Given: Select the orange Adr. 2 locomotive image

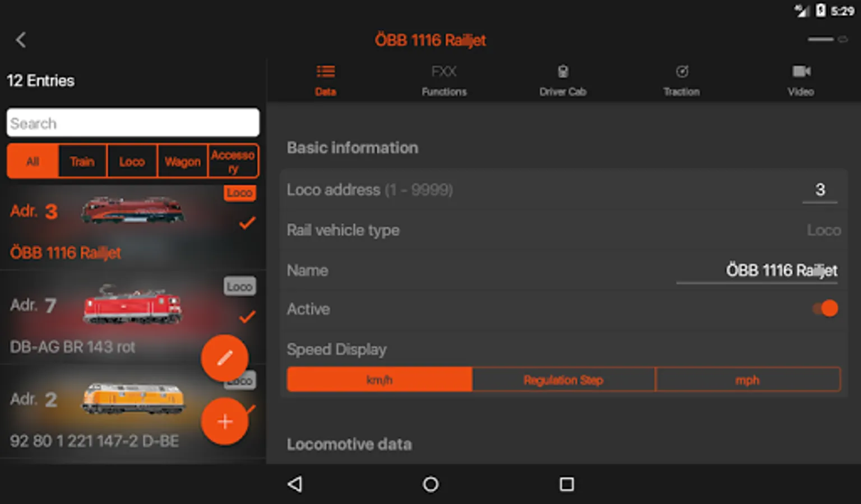Looking at the screenshot, I should [x=133, y=398].
